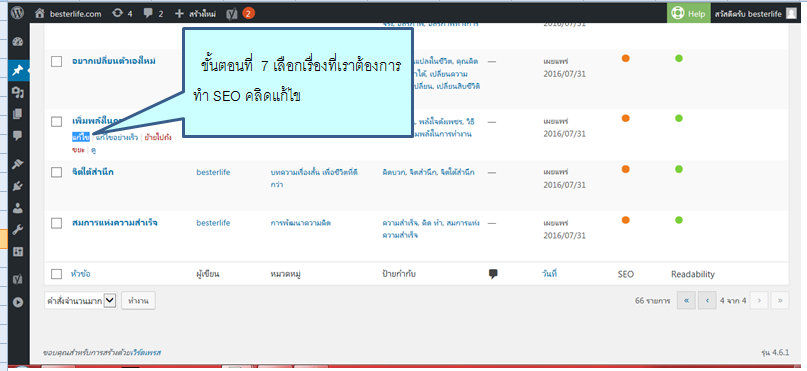The height and width of the screenshot is (371, 807).
Task: Open the Posts pushpin icon in sidebar
Action: pos(18,70)
